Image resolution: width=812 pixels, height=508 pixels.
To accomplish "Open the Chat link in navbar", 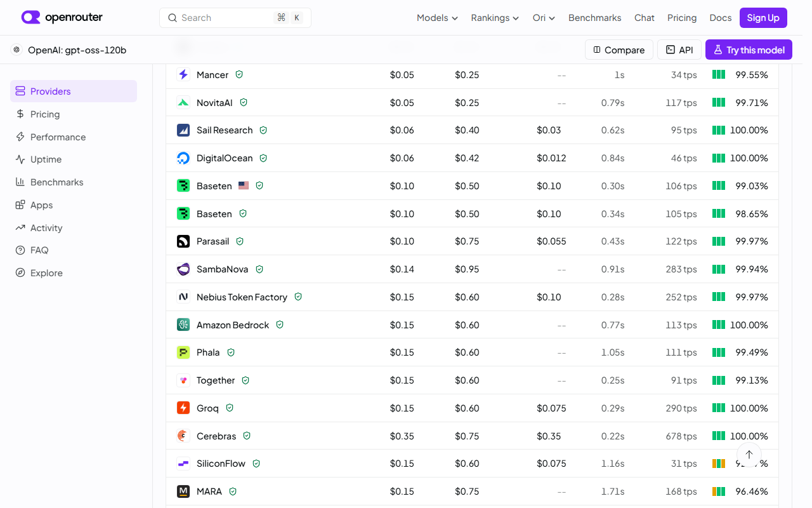I will tap(644, 18).
